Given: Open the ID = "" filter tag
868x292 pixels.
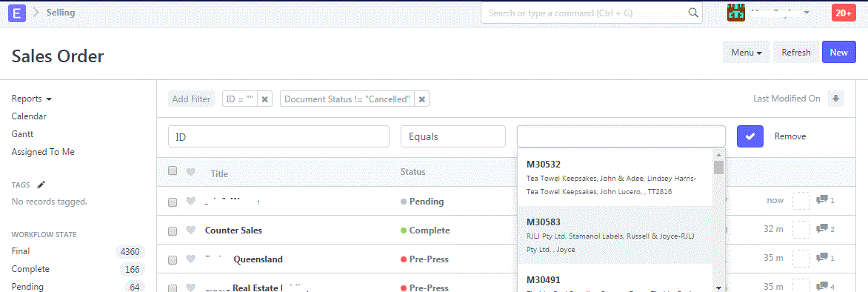Looking at the screenshot, I should point(240,99).
